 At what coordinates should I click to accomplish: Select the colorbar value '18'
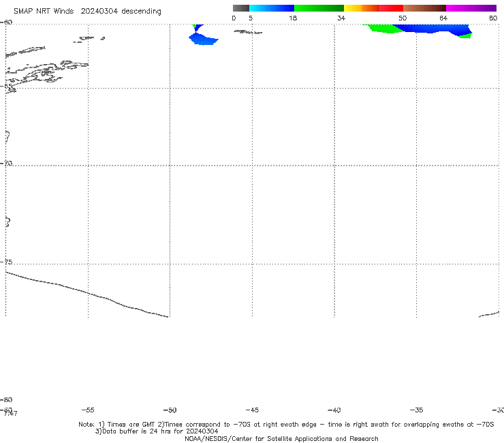click(293, 18)
